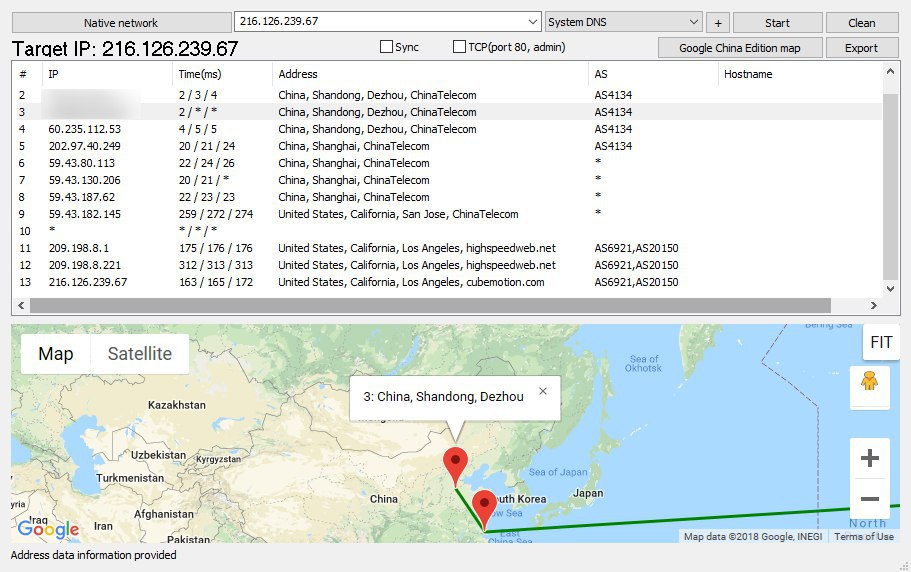The image size is (911, 572).
Task: Click the red map marker over Dezhou
Action: tap(455, 466)
